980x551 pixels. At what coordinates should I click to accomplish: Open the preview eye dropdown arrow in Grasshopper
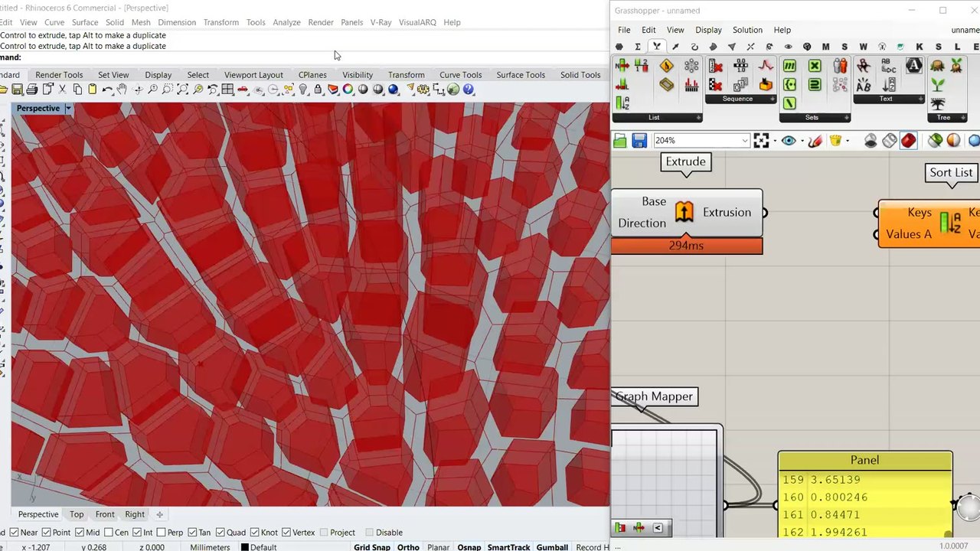[802, 142]
